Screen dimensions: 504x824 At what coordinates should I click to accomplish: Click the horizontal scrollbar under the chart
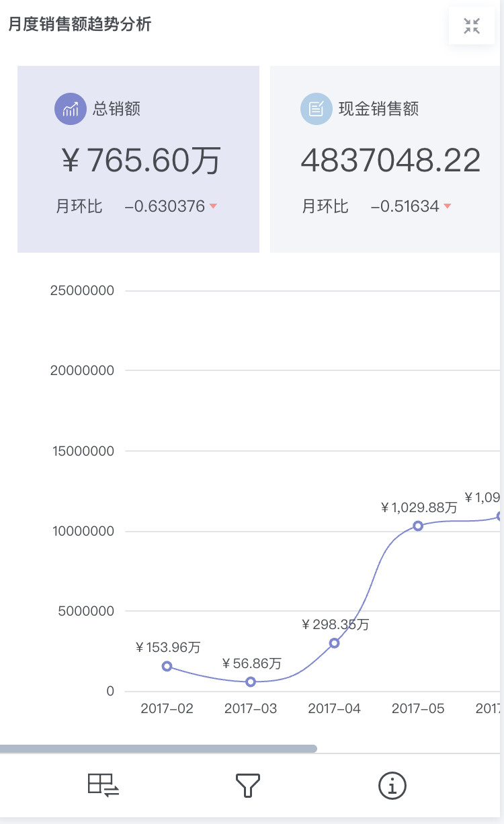[x=158, y=749]
